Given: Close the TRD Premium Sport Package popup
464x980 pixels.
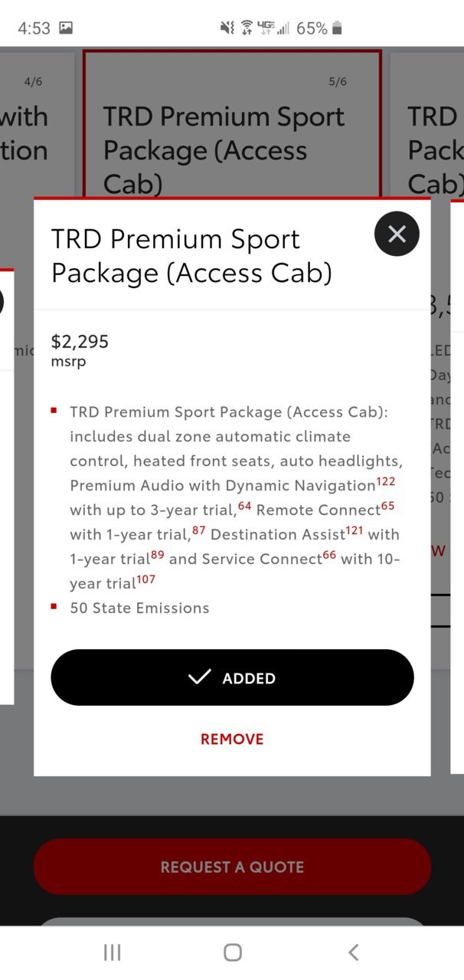Looking at the screenshot, I should (x=397, y=234).
